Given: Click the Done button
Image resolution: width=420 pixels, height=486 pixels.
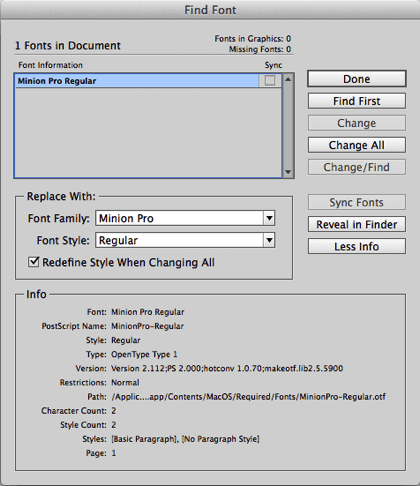Looking at the screenshot, I should (357, 79).
